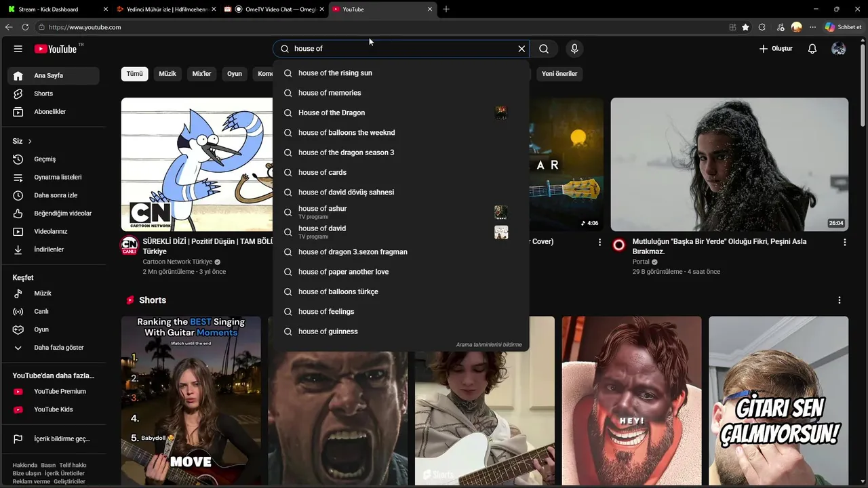Switch to OmeTV Video Chat tab

[x=274, y=9]
